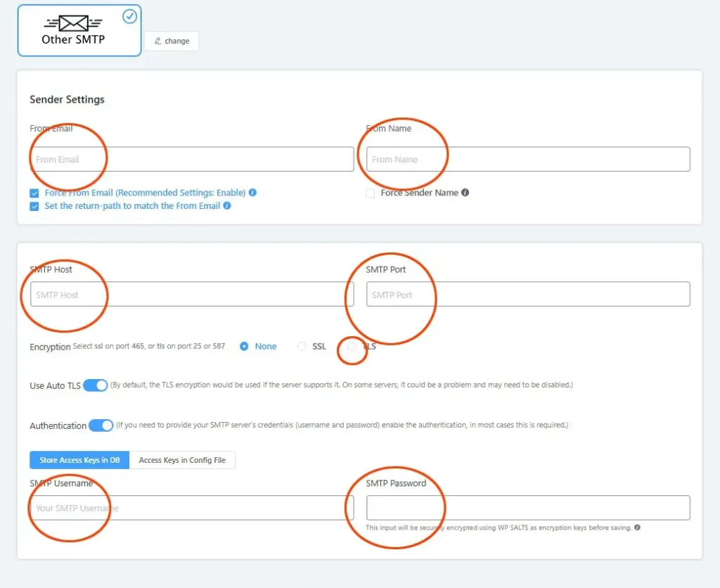720x588 pixels.
Task: Select SSL encryption radio button
Action: tap(302, 347)
